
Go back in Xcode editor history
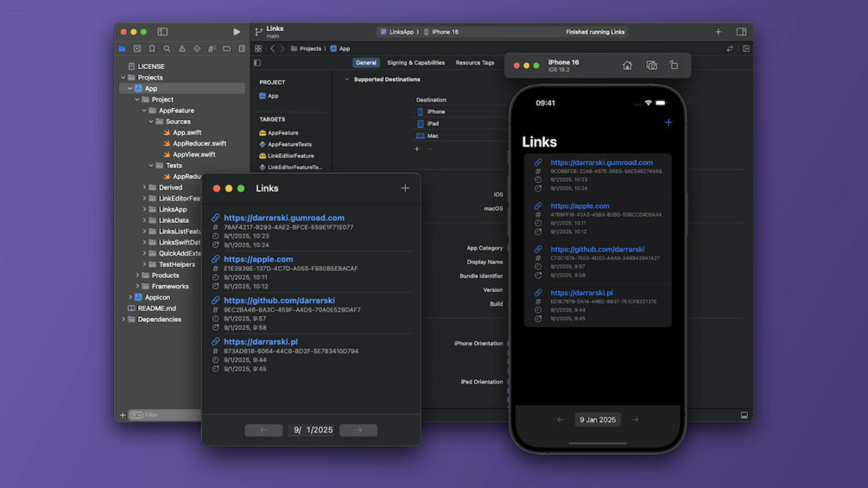[272, 48]
